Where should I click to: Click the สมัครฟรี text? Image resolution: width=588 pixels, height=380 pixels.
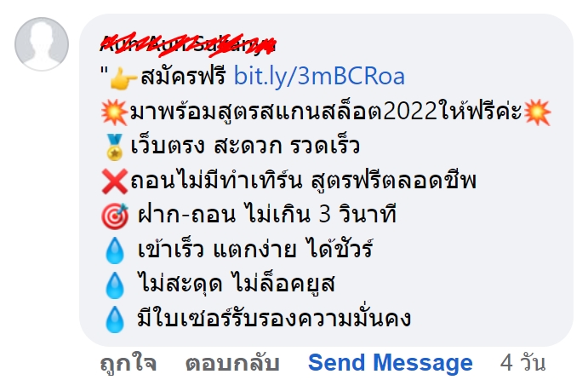pos(183,76)
